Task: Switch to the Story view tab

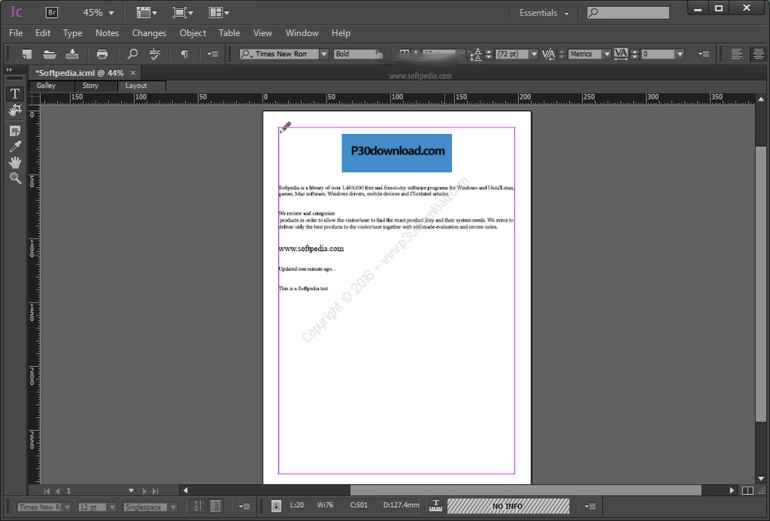Action: click(x=90, y=86)
